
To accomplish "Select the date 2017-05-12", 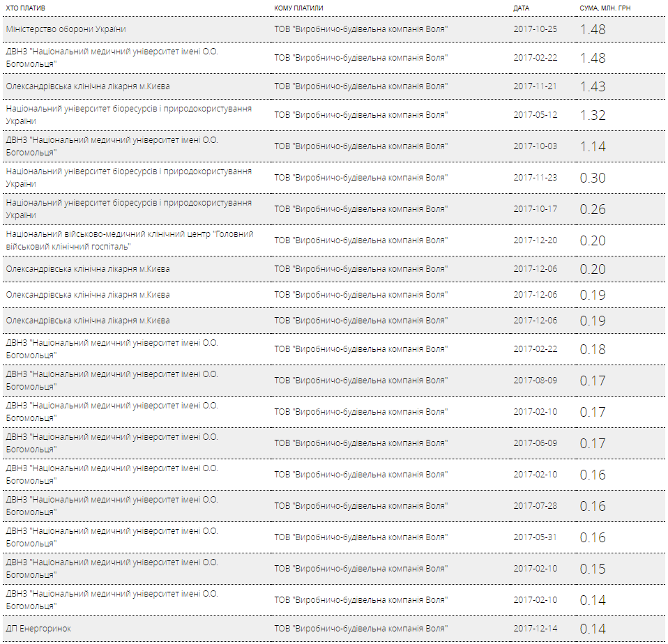I will click(x=535, y=114).
